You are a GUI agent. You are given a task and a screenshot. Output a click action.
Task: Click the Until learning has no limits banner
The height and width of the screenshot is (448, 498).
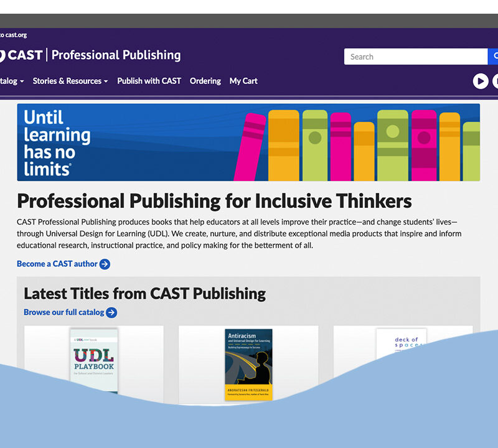click(248, 142)
